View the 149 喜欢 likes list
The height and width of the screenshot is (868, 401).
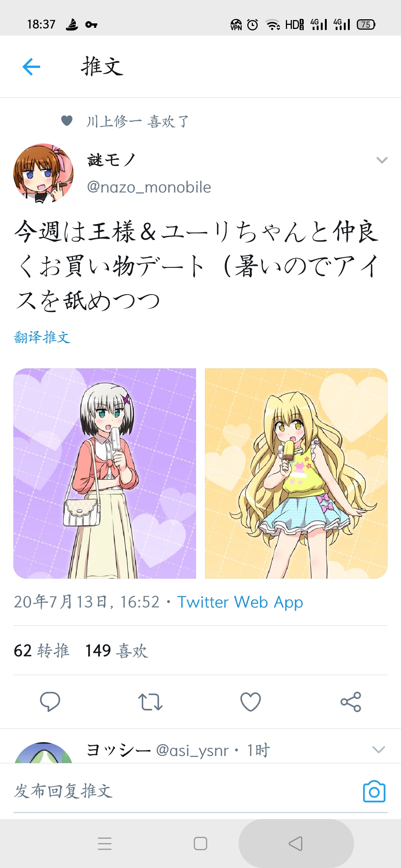[117, 651]
